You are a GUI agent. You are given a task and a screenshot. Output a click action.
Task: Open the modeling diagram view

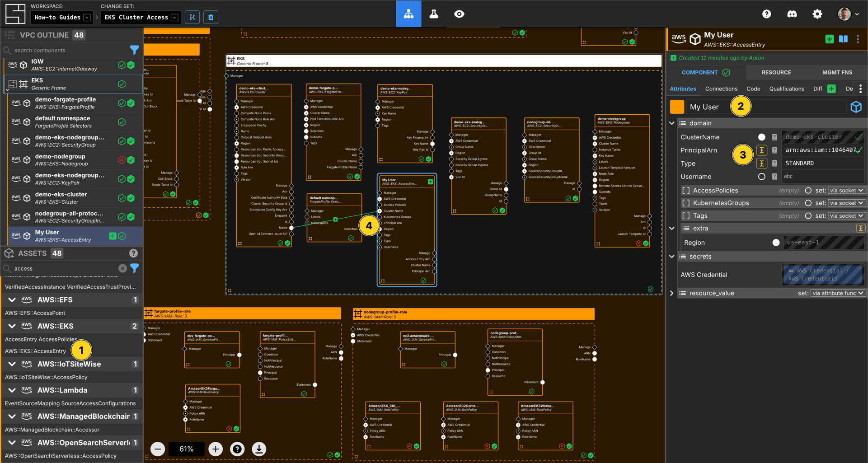coord(408,14)
